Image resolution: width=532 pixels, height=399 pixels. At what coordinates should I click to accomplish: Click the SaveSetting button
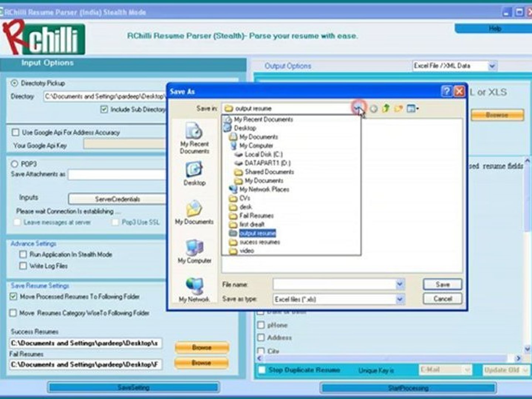[133, 388]
